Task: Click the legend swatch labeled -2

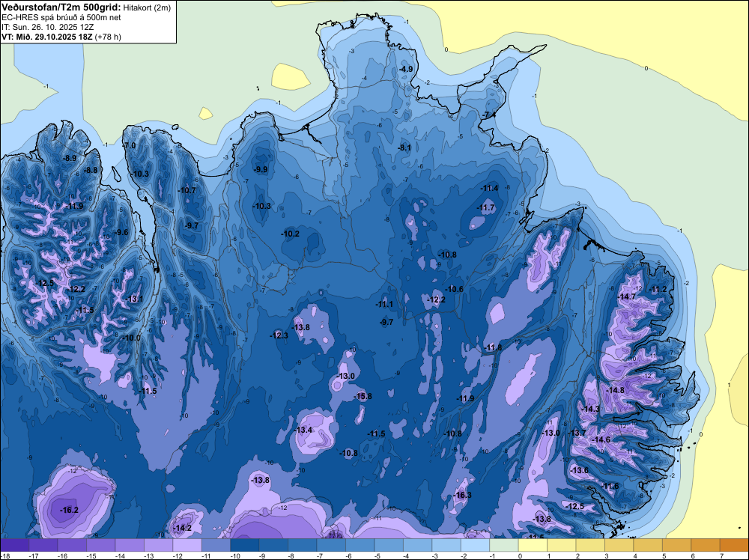Action: 476,545
